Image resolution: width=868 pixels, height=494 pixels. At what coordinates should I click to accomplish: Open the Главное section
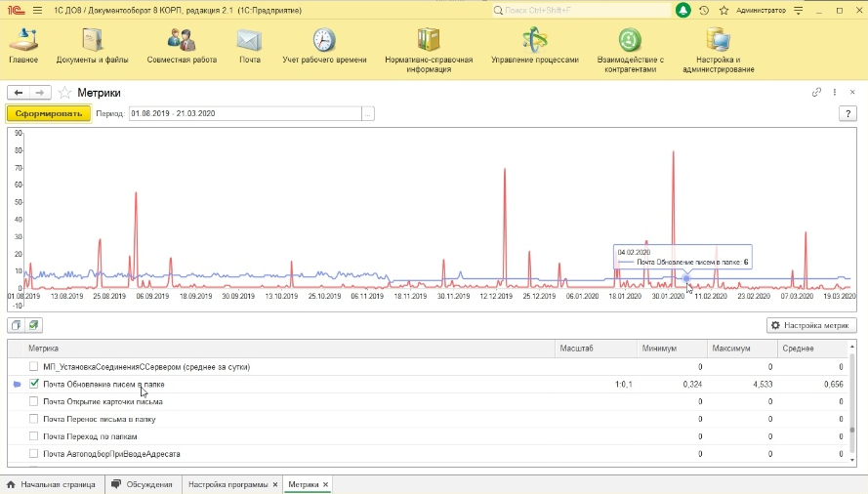[23, 47]
